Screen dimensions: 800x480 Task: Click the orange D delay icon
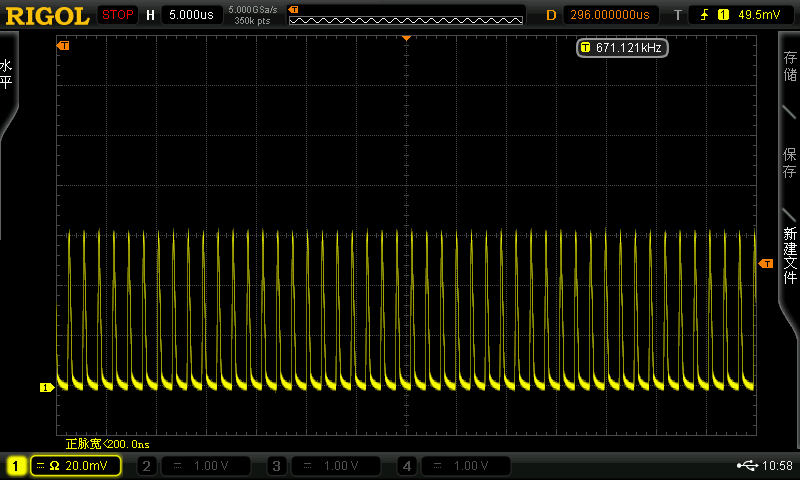click(x=550, y=15)
